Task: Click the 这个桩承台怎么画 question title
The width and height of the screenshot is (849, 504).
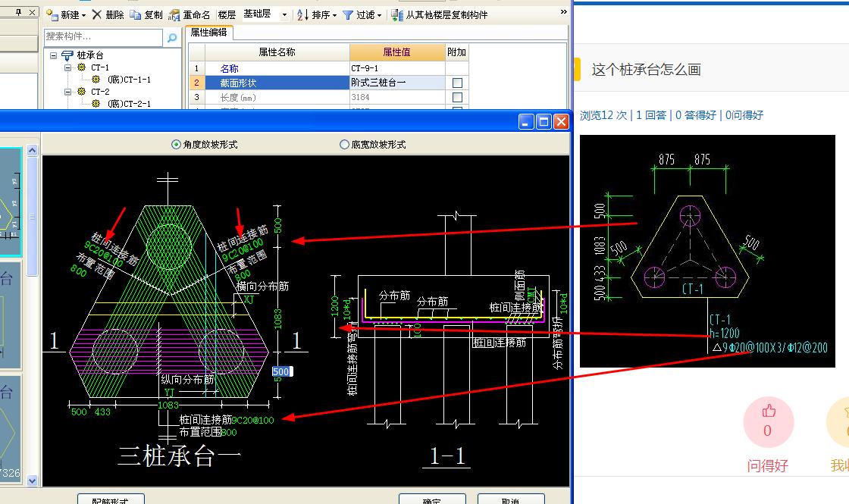Action: tap(647, 70)
